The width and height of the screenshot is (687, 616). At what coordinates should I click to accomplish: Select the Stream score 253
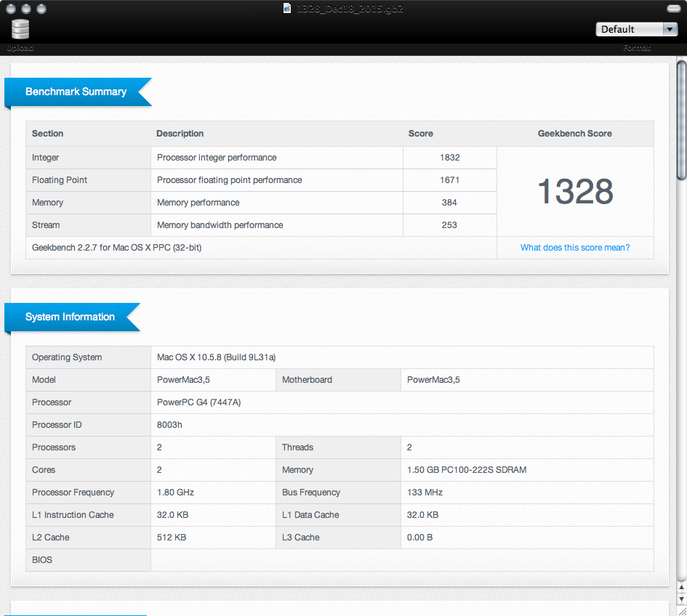(449, 225)
